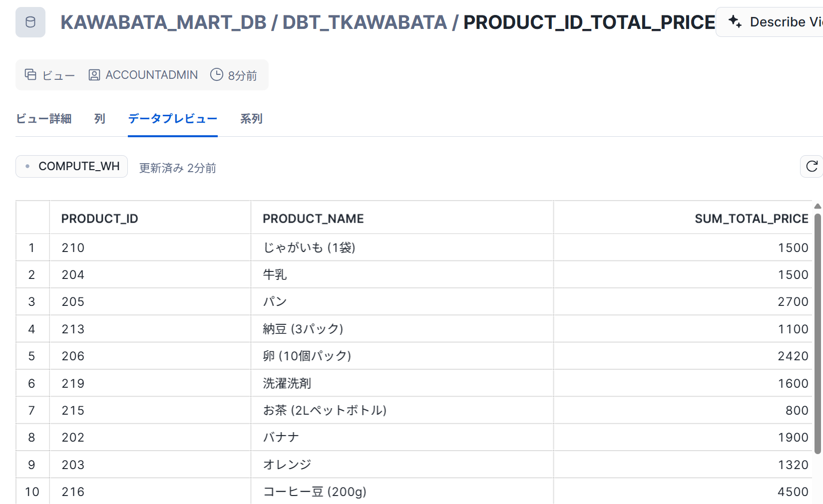Open the 列 tab
This screenshot has width=823, height=504.
[100, 119]
